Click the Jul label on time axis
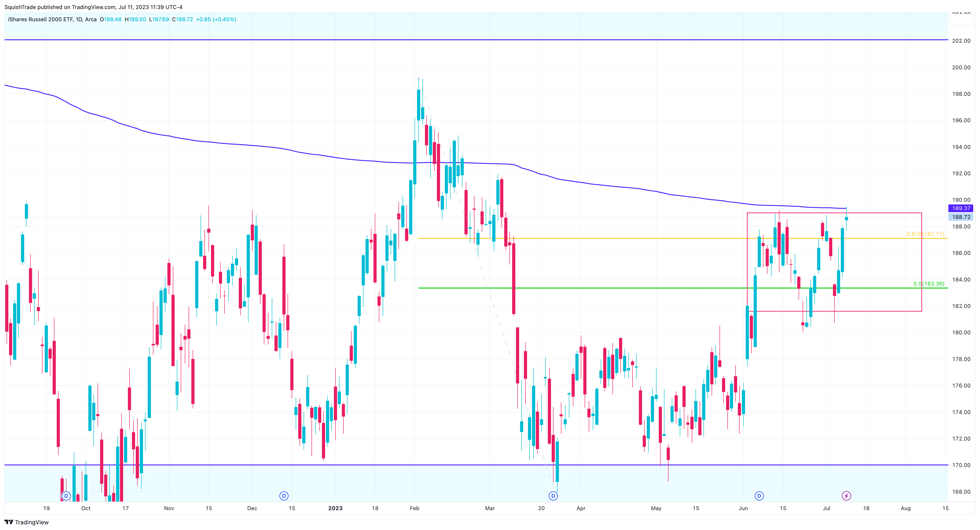 pyautogui.click(x=827, y=508)
